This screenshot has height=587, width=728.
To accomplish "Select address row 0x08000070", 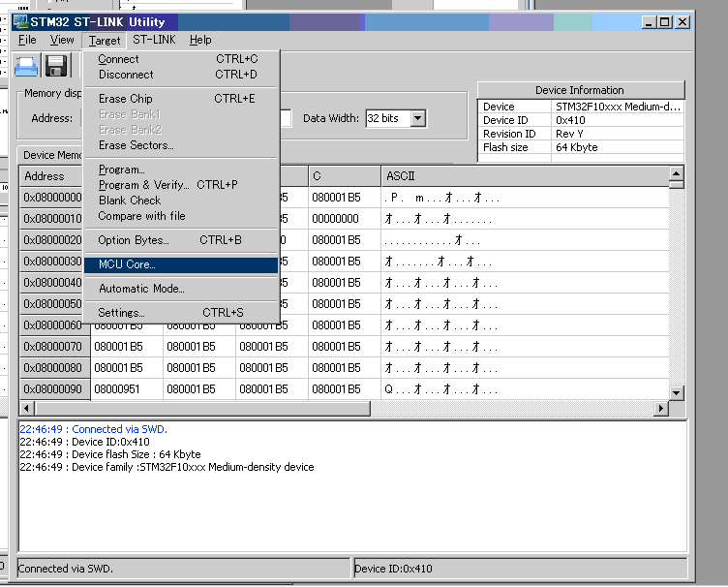I will click(x=55, y=347).
